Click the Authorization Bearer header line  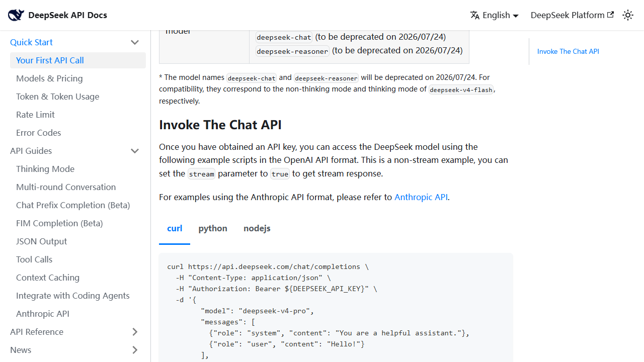[276, 289]
